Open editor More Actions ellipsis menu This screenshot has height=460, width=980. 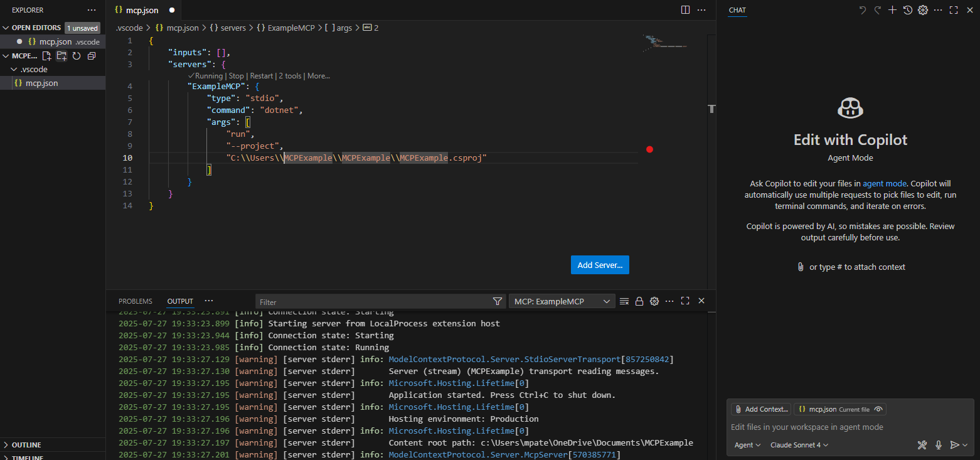tap(701, 10)
